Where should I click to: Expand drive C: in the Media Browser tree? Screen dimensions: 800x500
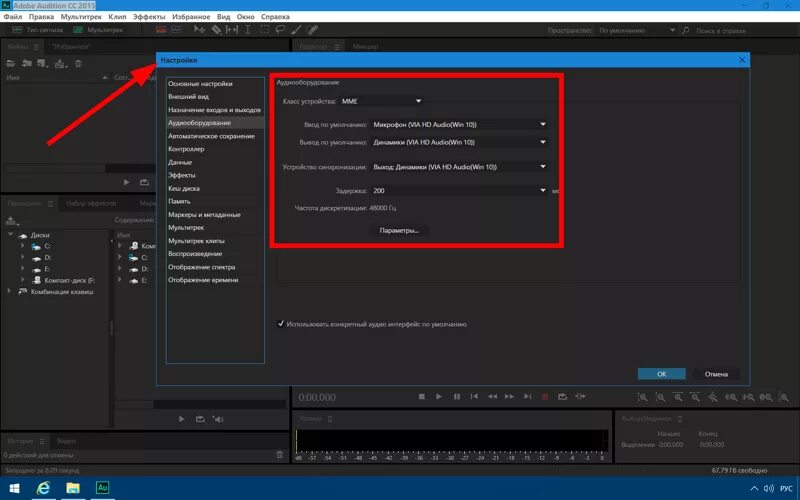(x=22, y=246)
